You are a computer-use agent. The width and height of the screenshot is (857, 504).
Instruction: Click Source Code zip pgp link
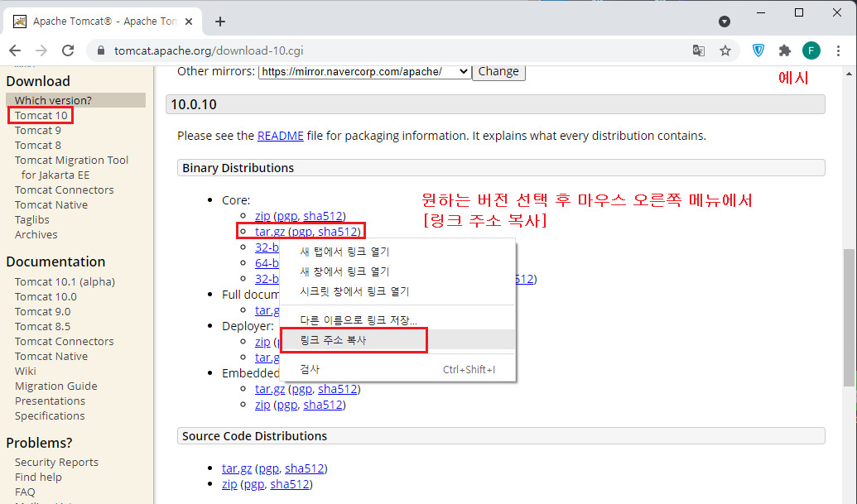(254, 485)
